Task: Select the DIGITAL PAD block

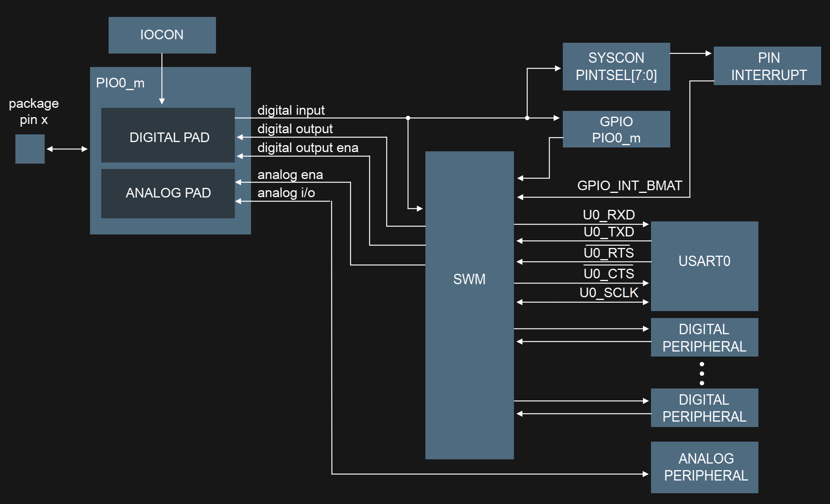Action: pos(168,135)
